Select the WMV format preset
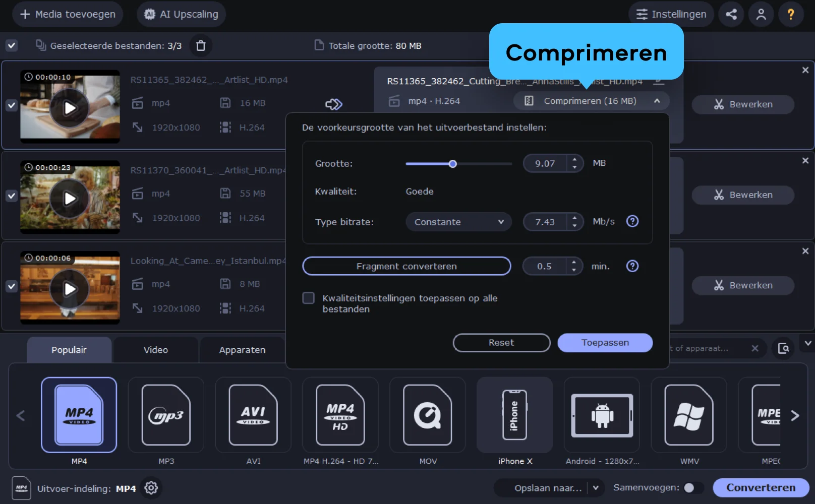 [x=689, y=415]
